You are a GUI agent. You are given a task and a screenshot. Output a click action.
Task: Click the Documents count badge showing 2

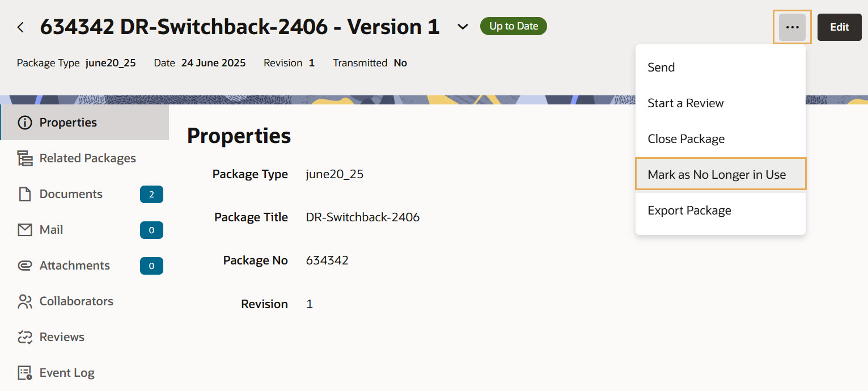151,195
